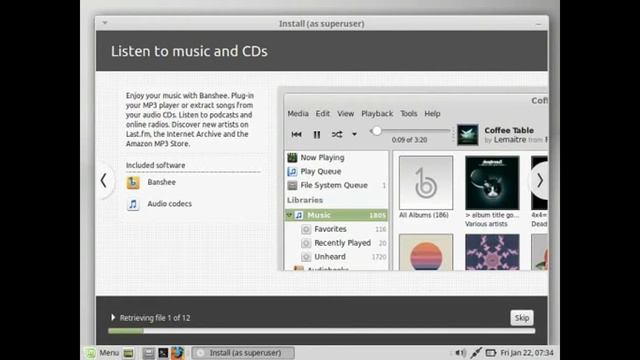
Task: Select the Music library
Action: pyautogui.click(x=337, y=215)
